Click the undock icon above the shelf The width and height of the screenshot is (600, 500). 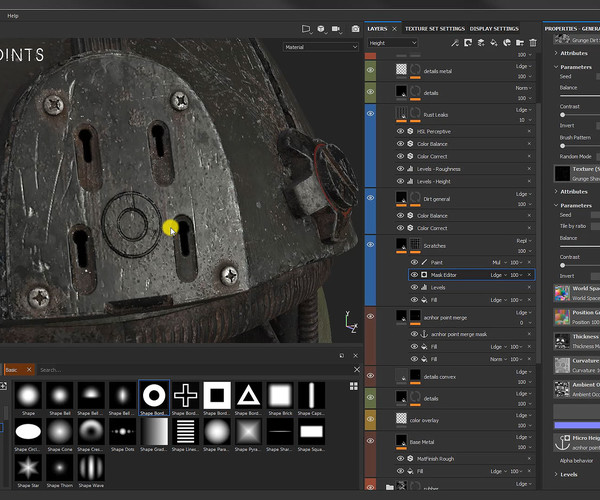pos(342,355)
